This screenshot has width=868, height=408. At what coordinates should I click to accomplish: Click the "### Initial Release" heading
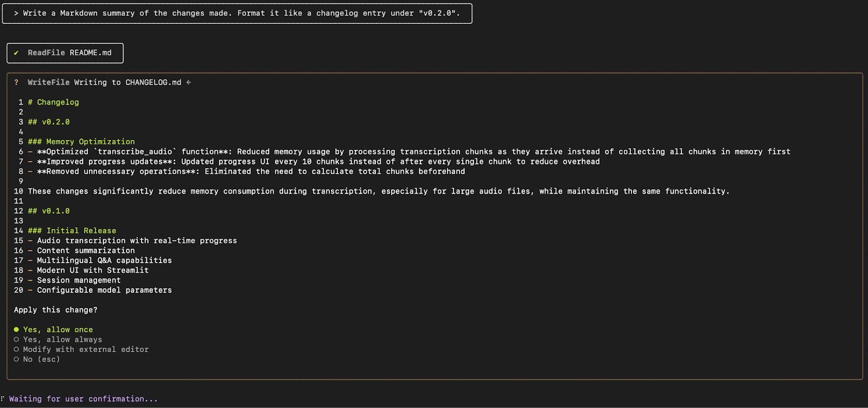pyautogui.click(x=72, y=231)
